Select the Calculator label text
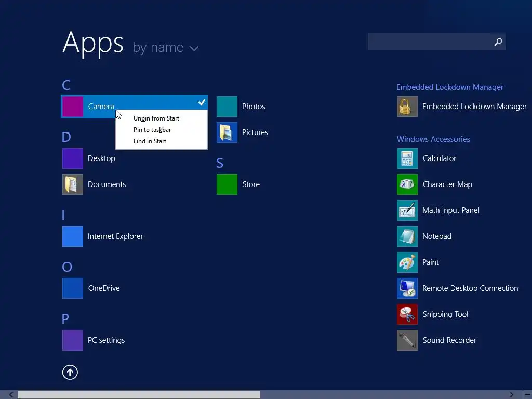Viewport: 532px width, 399px height. coord(440,158)
